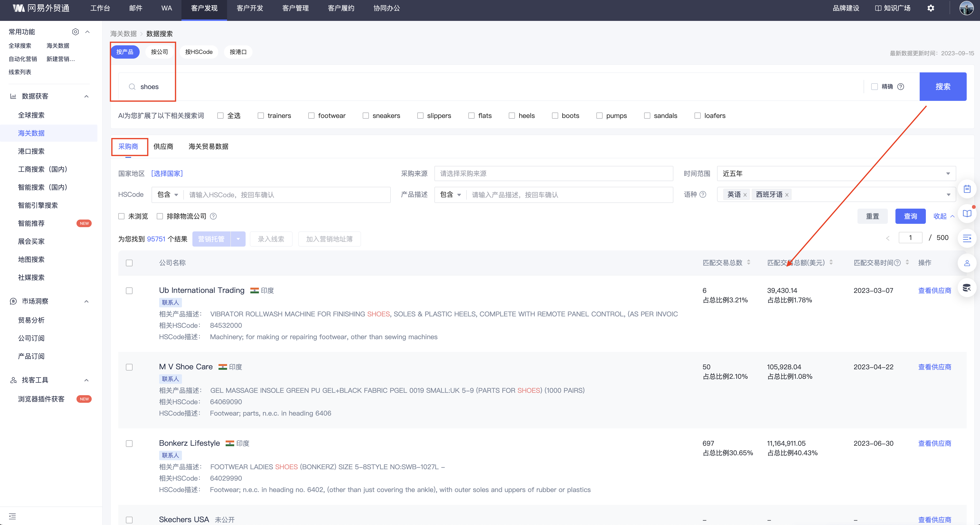Sort by 匹配交易时间 column
The image size is (980, 525).
(907, 262)
